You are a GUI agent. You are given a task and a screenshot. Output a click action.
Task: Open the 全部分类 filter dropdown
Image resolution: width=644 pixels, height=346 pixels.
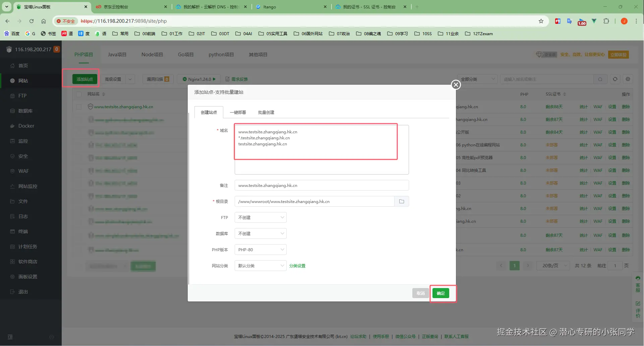click(x=477, y=79)
